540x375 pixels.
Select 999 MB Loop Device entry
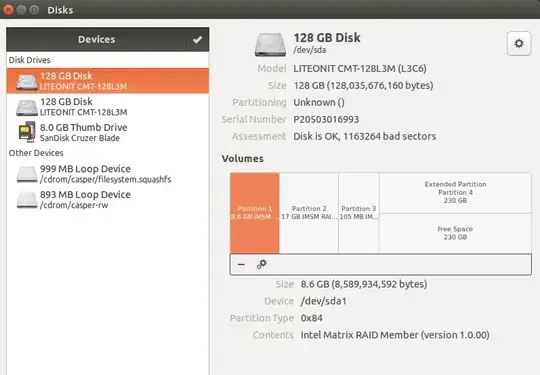point(107,174)
